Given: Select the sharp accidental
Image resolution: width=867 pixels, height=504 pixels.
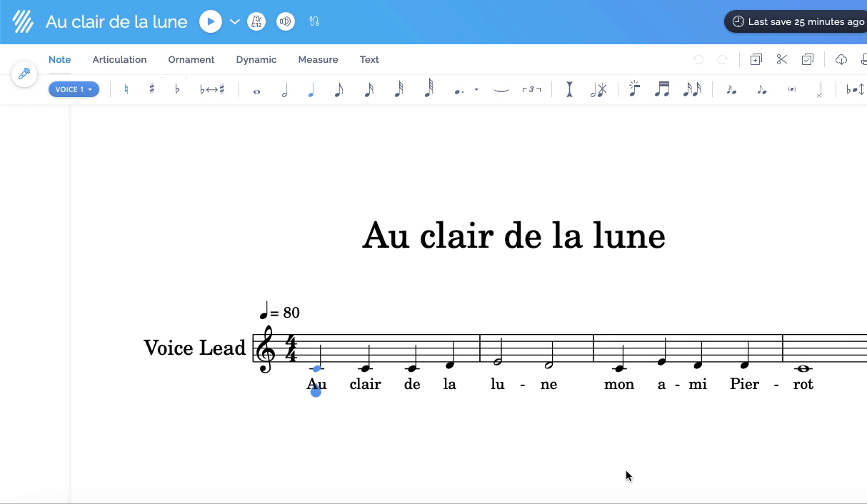Looking at the screenshot, I should 151,89.
